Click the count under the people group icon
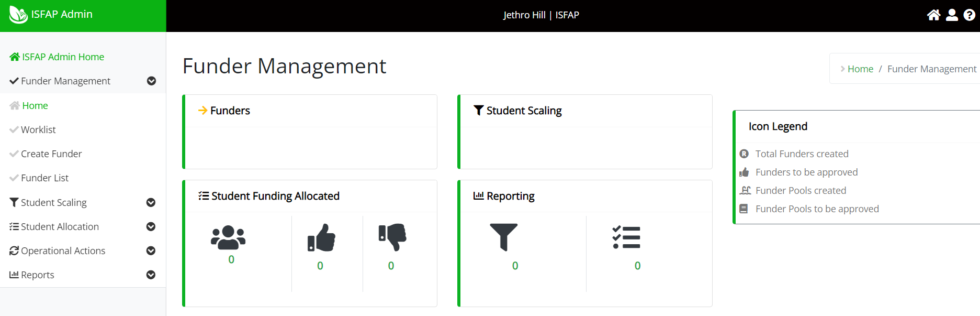 click(x=231, y=259)
